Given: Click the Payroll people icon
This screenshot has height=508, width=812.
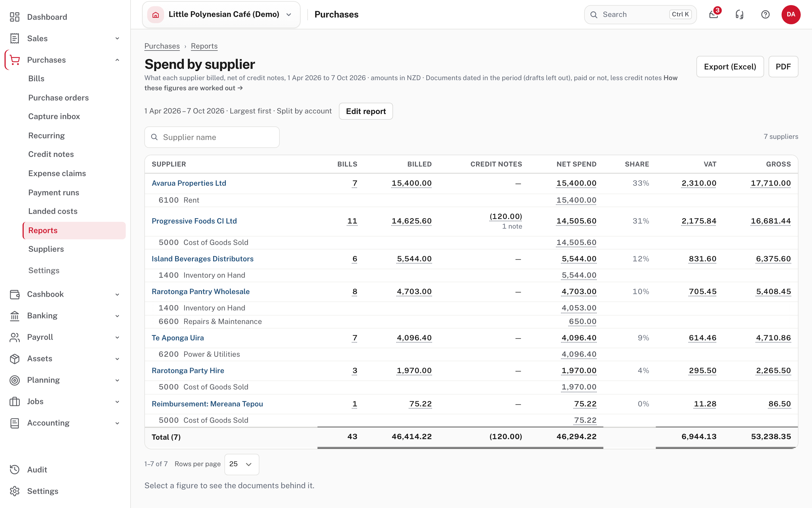Looking at the screenshot, I should coord(14,337).
